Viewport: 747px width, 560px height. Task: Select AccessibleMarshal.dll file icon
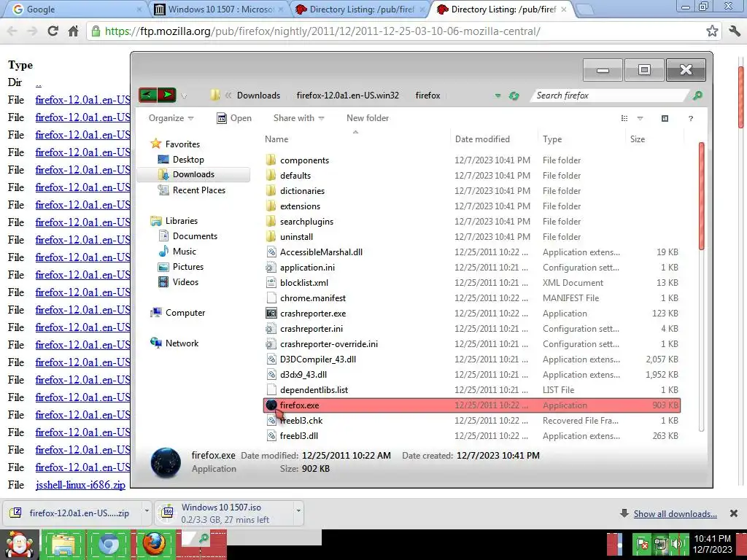coord(271,252)
